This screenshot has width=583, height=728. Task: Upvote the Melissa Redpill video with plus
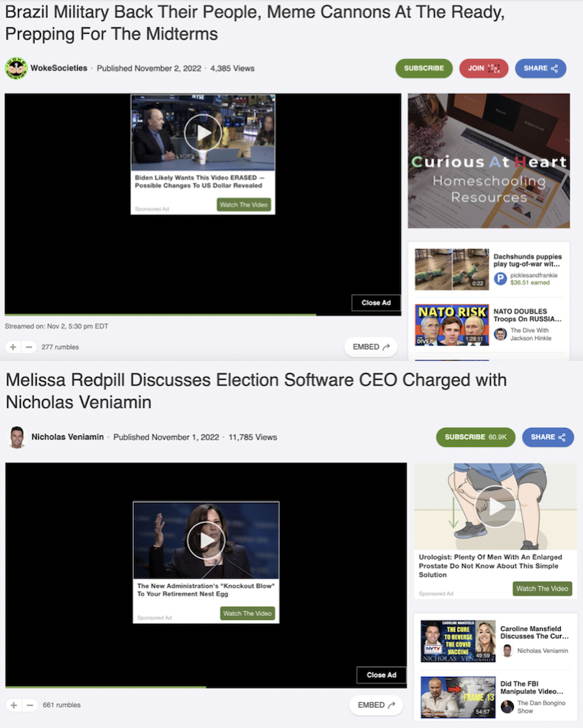[13, 705]
